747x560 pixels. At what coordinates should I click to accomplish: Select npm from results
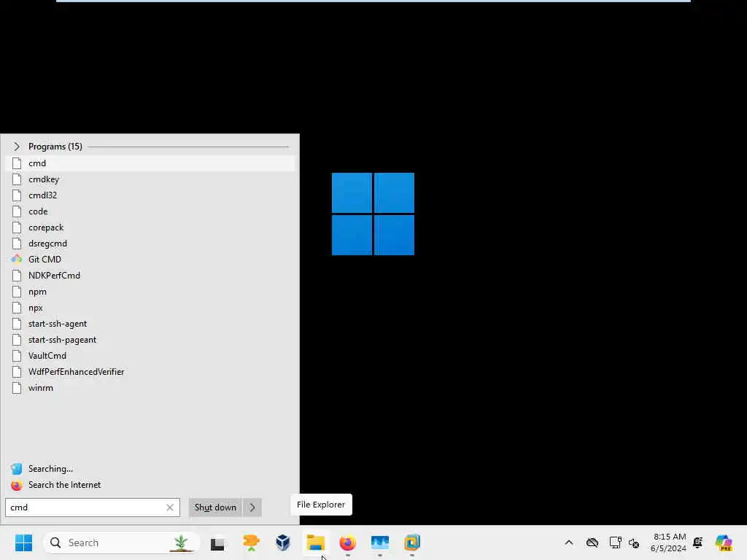coord(150,292)
